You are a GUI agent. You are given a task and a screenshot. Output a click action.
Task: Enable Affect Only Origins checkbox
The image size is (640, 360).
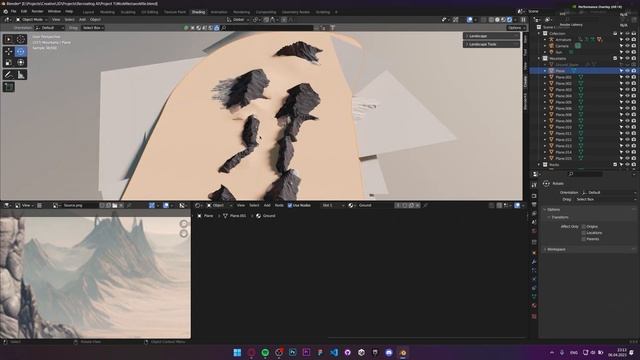click(x=584, y=226)
